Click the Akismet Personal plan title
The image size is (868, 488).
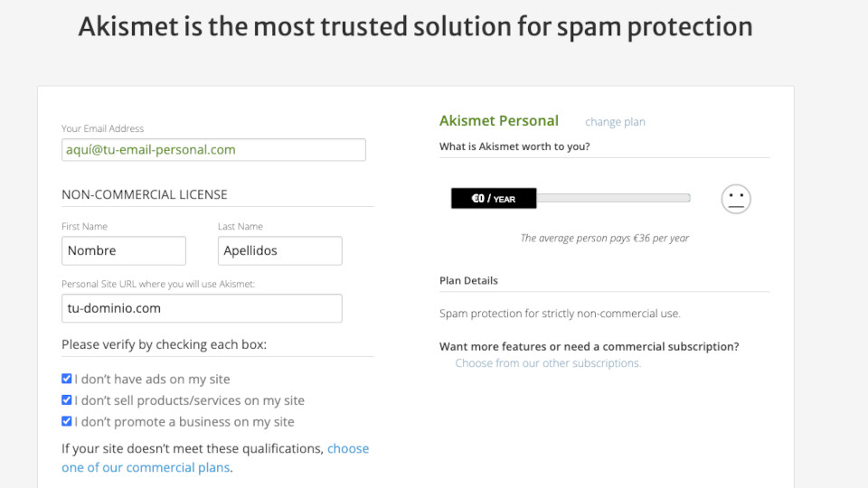(x=499, y=120)
